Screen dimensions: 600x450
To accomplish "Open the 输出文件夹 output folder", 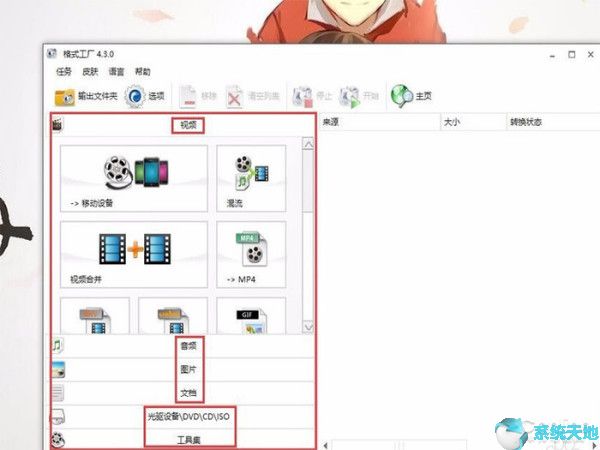I will coord(86,96).
